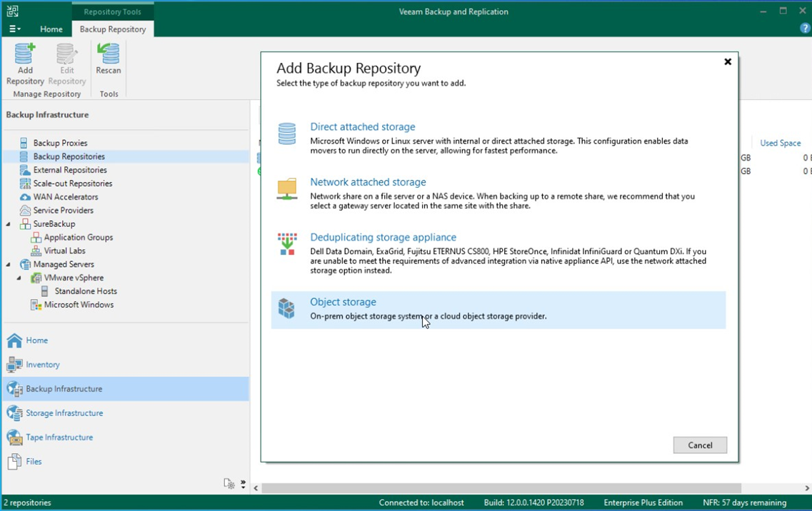812x511 pixels.
Task: Choose the Deduplicating storage appliance link
Action: [x=384, y=237]
